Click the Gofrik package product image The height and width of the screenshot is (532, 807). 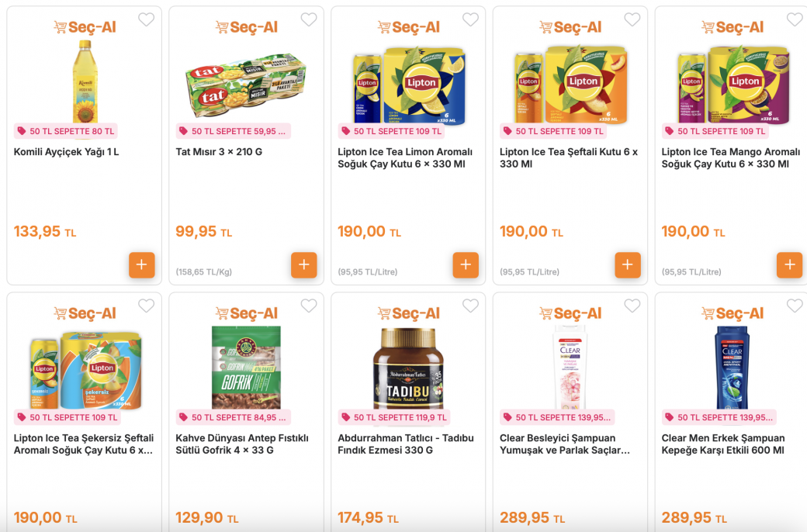pos(246,368)
